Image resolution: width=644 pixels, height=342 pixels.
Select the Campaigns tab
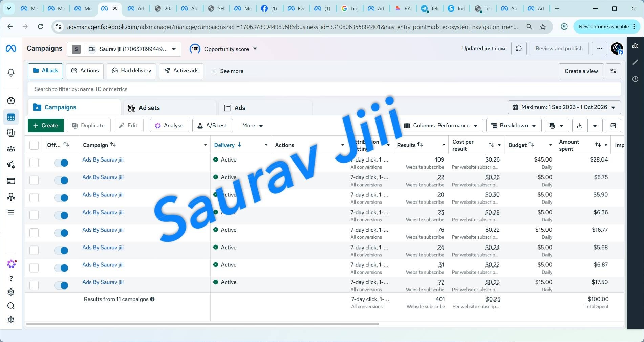coord(74,107)
